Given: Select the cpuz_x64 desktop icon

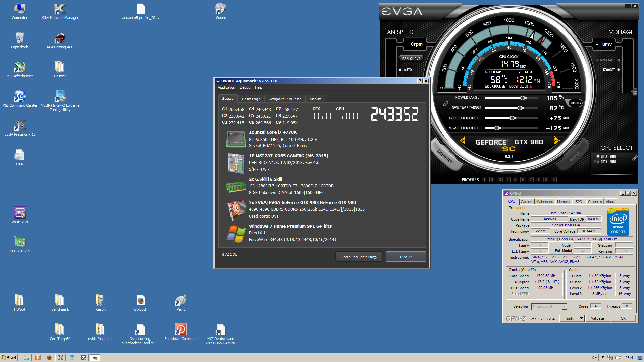Looking at the screenshot, I should 20,216.
